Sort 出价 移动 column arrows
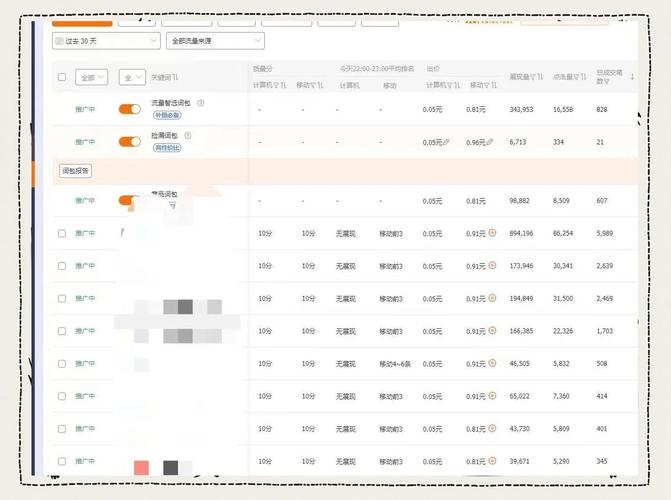This screenshot has width=671, height=500. point(494,85)
